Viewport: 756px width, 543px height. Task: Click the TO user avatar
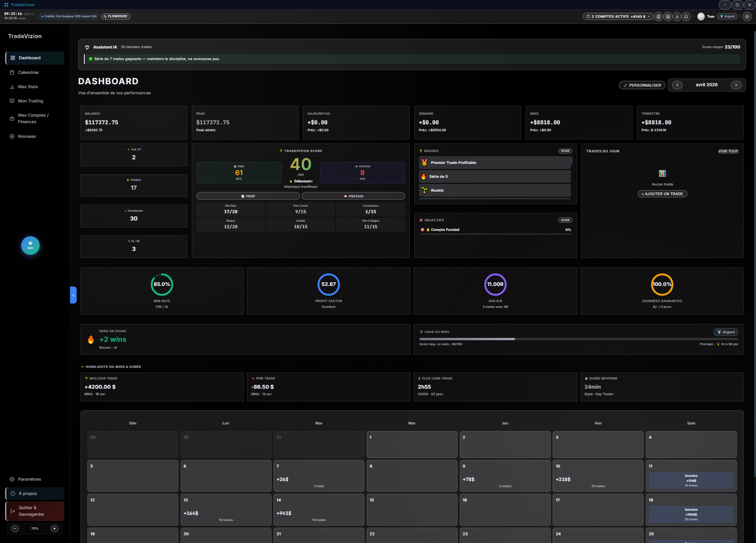701,17
